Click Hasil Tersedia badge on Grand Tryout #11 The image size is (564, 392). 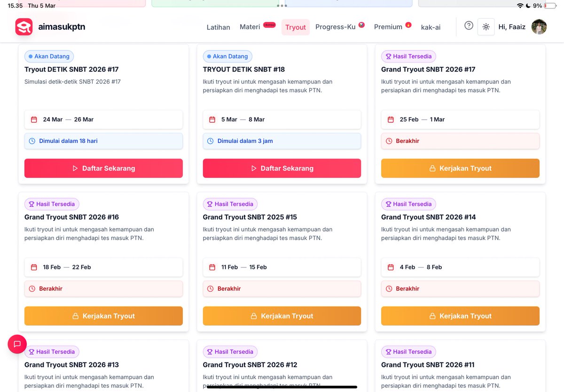(408, 352)
